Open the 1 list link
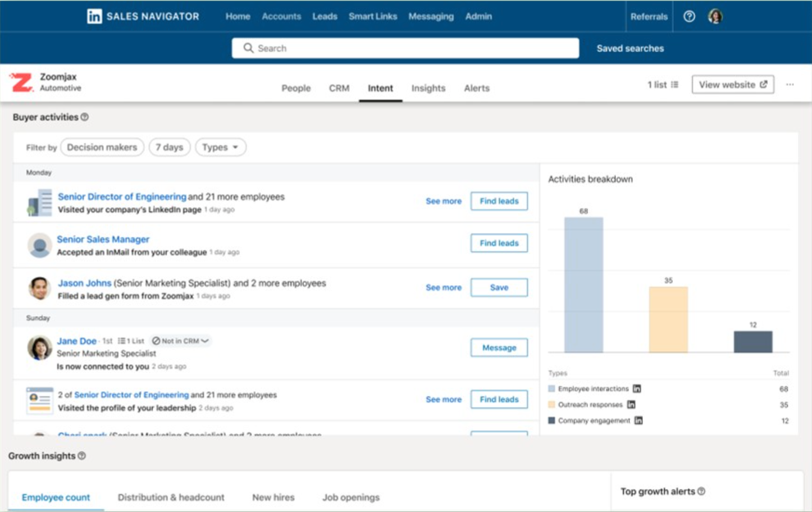 (663, 85)
